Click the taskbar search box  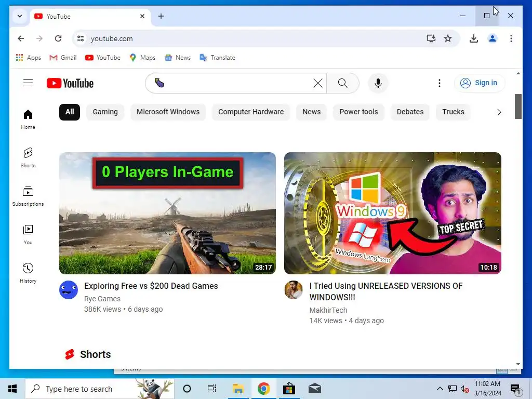click(x=100, y=389)
